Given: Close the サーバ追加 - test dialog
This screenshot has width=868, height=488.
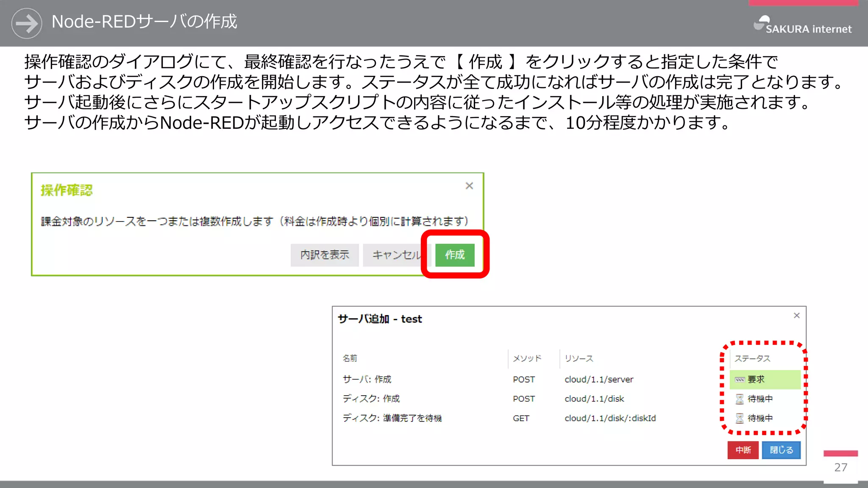Looking at the screenshot, I should coord(797,316).
